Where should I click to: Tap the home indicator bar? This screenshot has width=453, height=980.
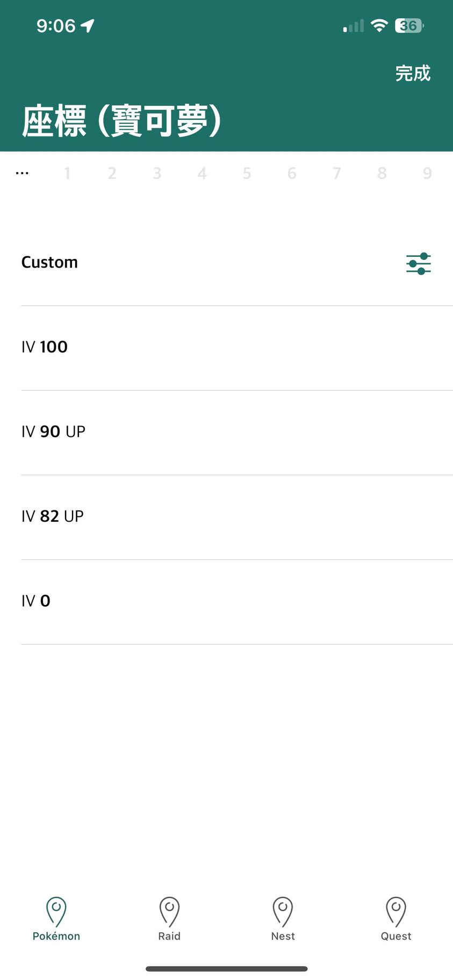(226, 969)
